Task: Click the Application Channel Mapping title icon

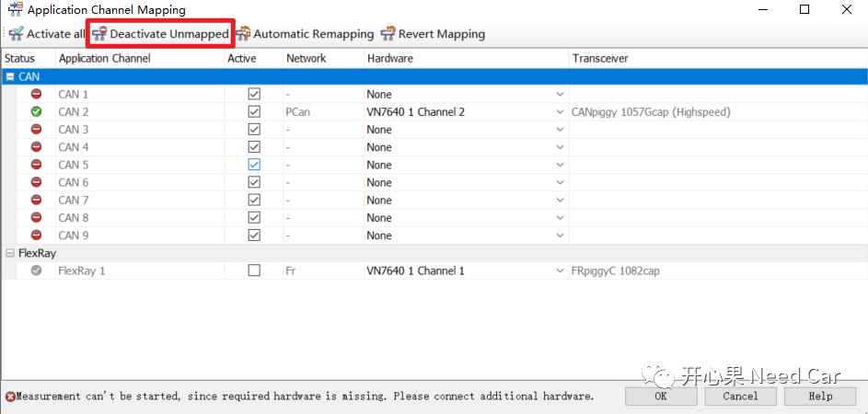Action: (15, 9)
